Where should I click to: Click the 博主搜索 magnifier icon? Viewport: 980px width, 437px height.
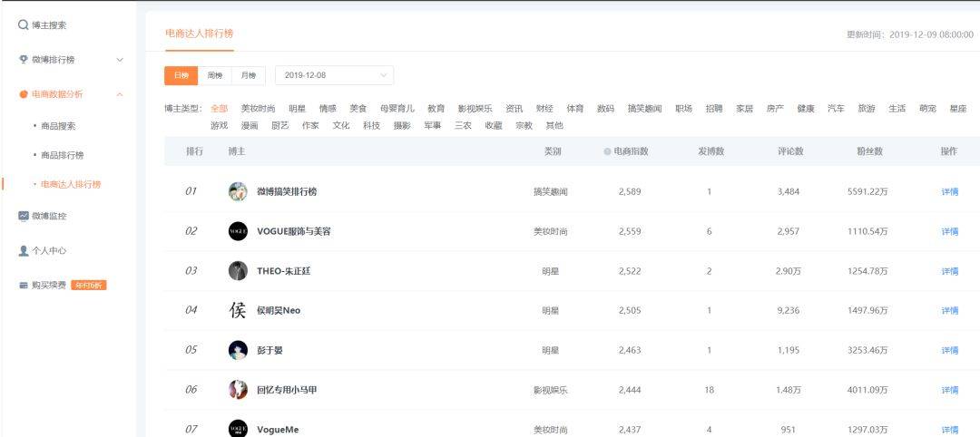point(23,25)
